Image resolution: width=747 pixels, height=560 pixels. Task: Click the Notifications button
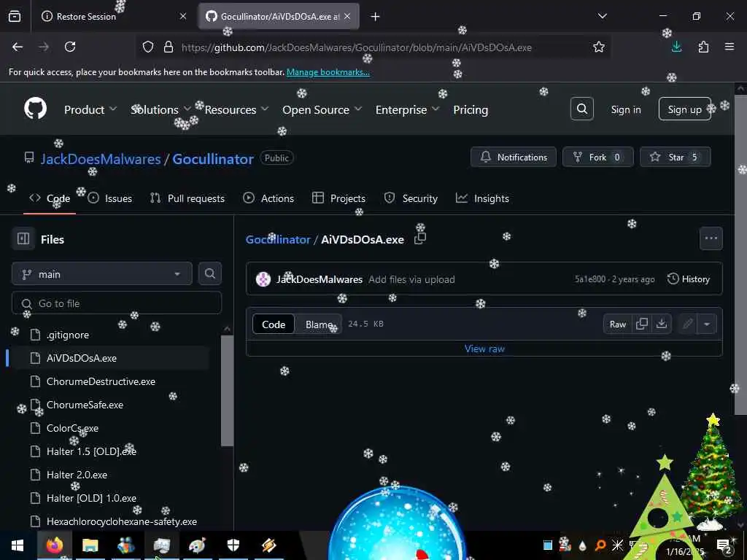[513, 157]
